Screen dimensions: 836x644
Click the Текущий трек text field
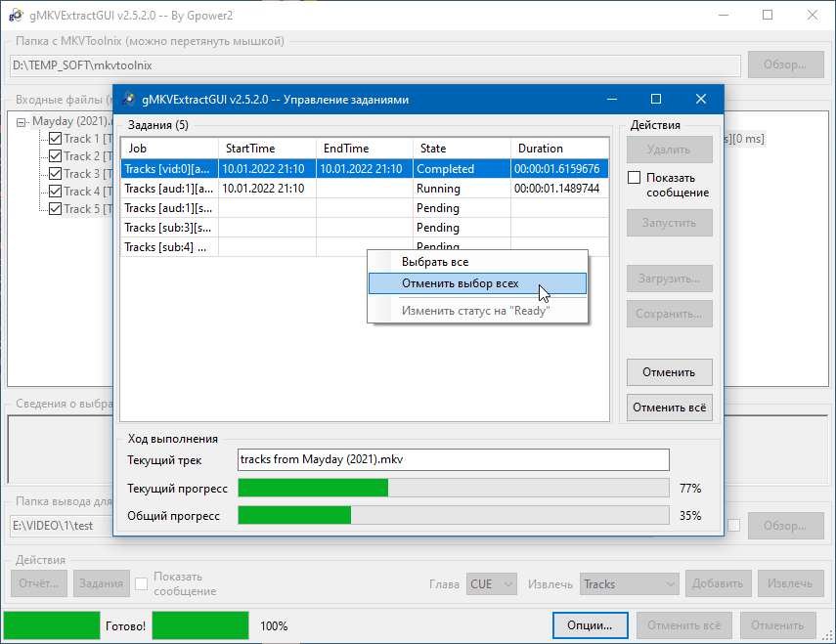[x=453, y=459]
